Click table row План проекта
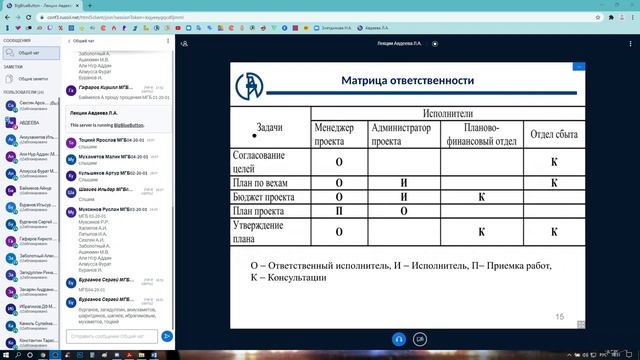 click(407, 211)
